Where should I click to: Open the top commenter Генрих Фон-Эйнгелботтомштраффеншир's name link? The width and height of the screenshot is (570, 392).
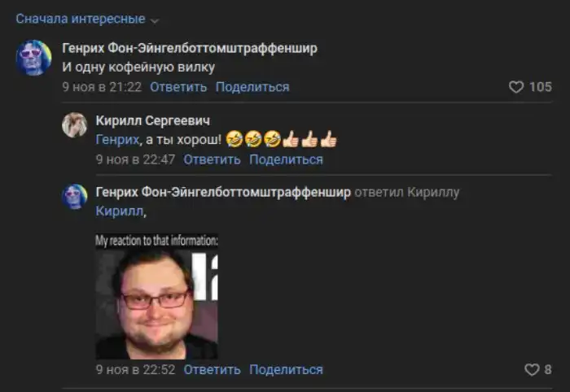coord(190,48)
